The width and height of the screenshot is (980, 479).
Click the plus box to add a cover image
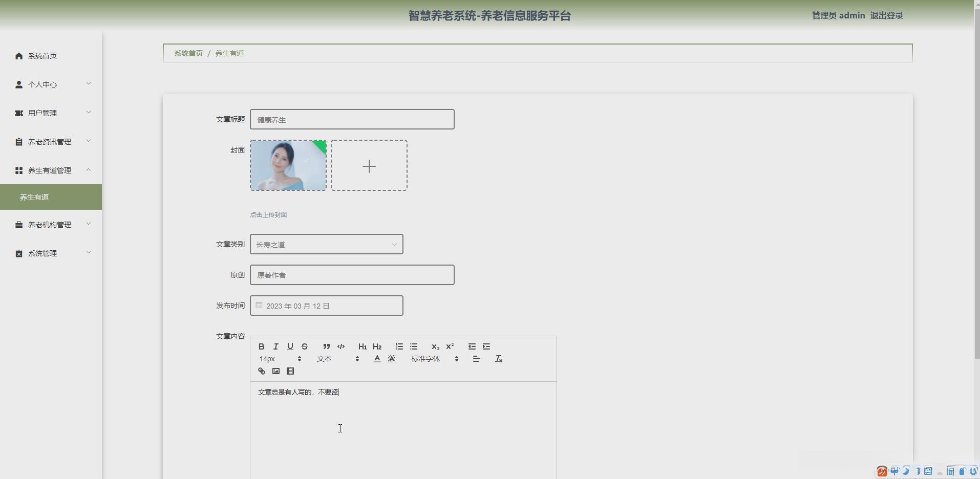(x=369, y=165)
